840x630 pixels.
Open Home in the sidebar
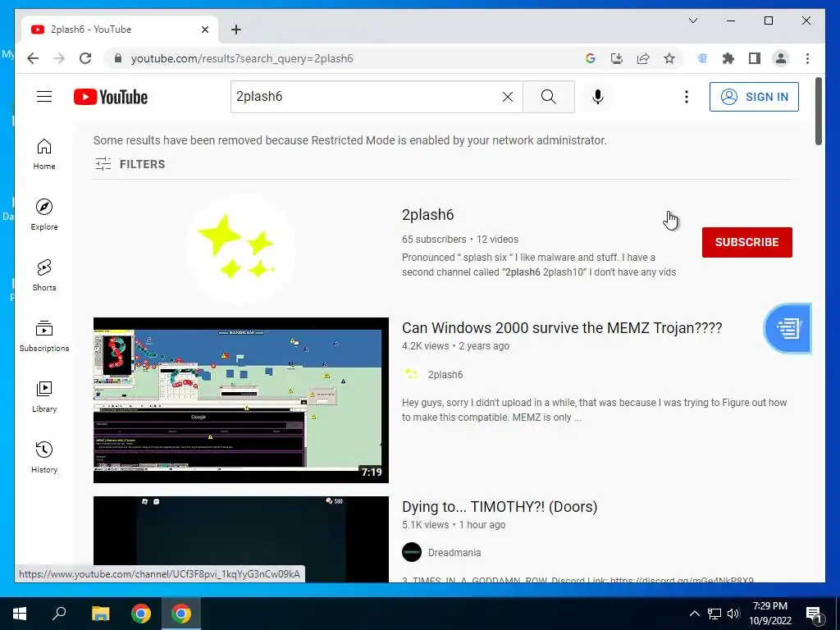[x=44, y=154]
